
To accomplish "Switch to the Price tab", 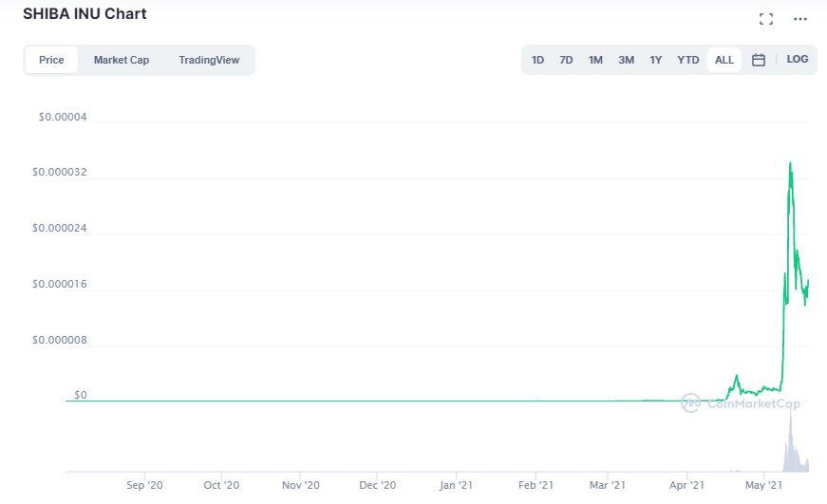I will pos(51,60).
